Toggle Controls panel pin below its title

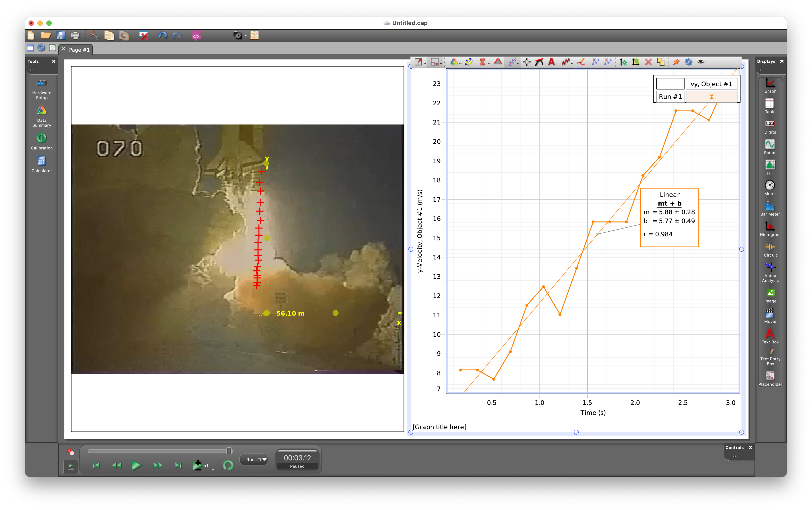734,456
